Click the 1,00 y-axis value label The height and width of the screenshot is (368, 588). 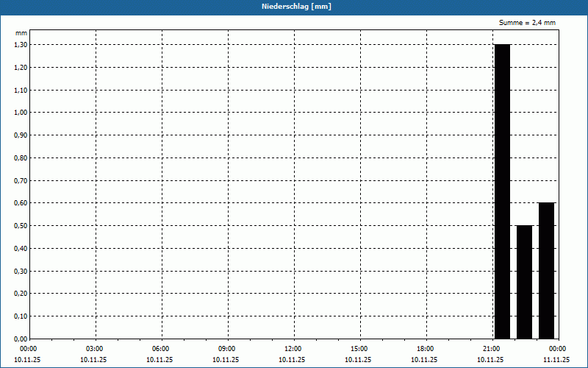tap(21, 113)
